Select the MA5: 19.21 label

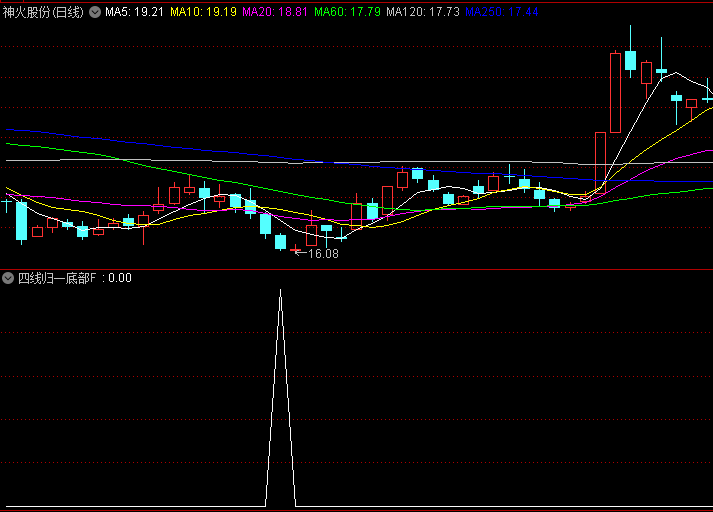[x=135, y=12]
